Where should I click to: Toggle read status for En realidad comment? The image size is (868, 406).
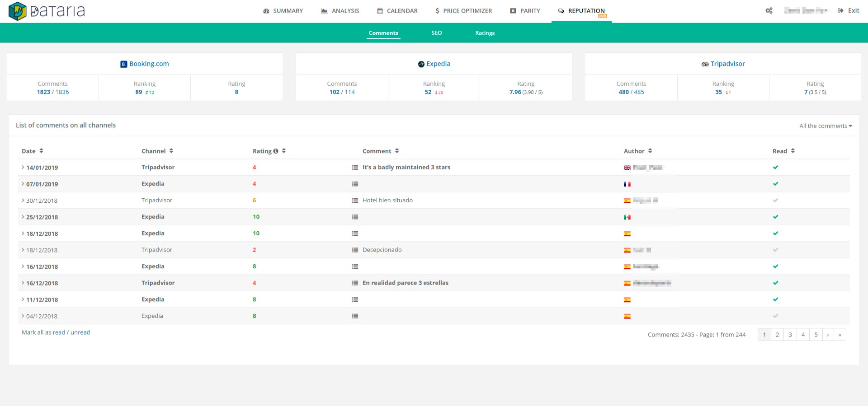pyautogui.click(x=776, y=283)
